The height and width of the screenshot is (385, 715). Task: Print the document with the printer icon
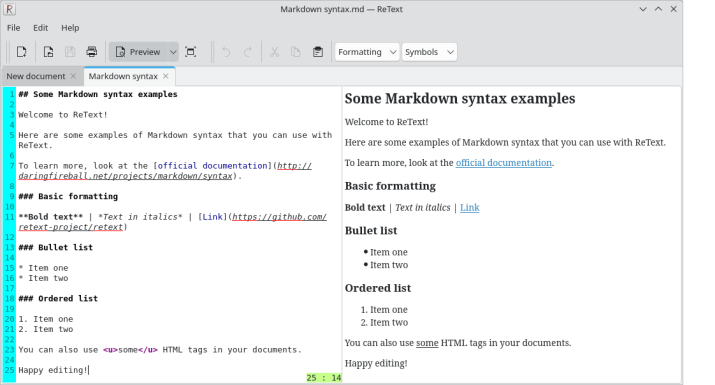(x=92, y=52)
